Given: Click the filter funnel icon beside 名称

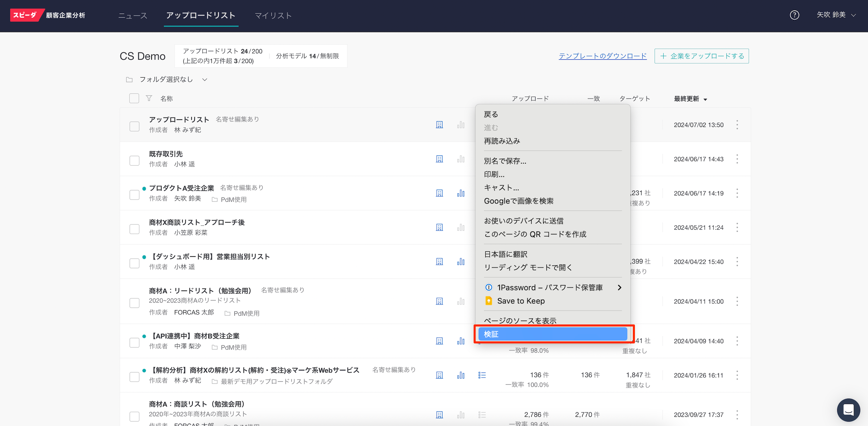Looking at the screenshot, I should [149, 99].
